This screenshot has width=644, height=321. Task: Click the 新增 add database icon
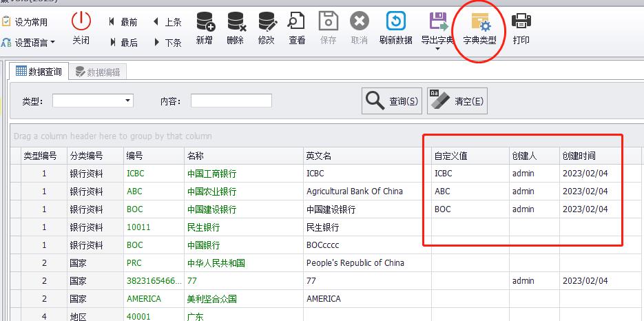click(x=205, y=21)
